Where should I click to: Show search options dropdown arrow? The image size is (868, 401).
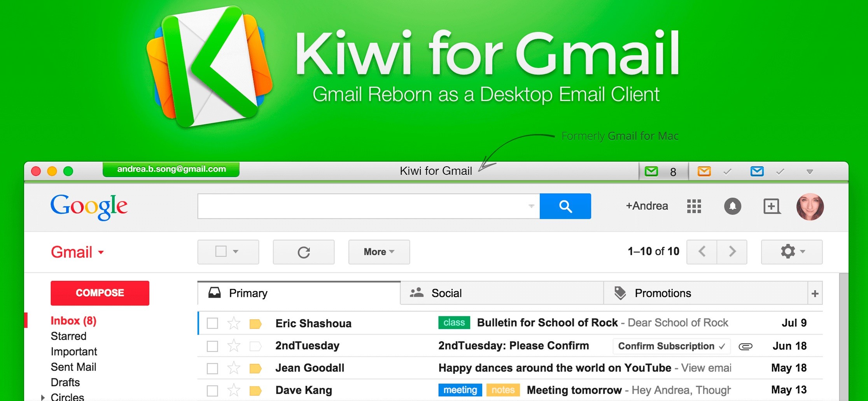[531, 206]
